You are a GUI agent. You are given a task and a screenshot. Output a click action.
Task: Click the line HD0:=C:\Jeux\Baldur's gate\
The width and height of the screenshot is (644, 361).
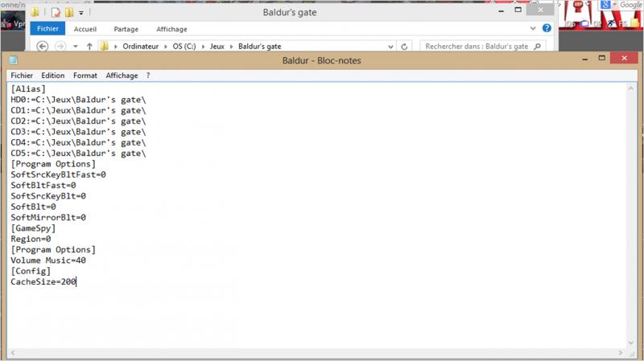pyautogui.click(x=78, y=100)
